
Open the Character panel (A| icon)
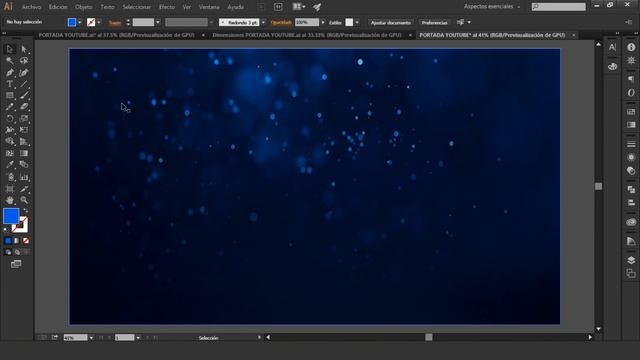click(612, 47)
